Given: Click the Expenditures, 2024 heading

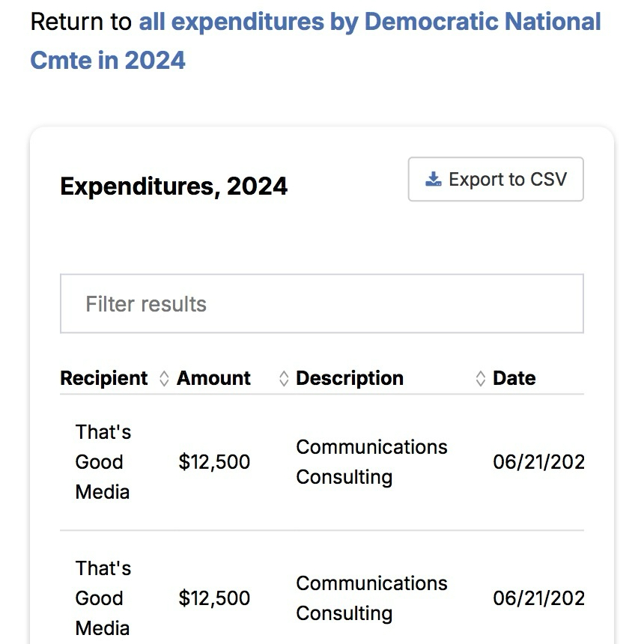Looking at the screenshot, I should click(x=174, y=186).
